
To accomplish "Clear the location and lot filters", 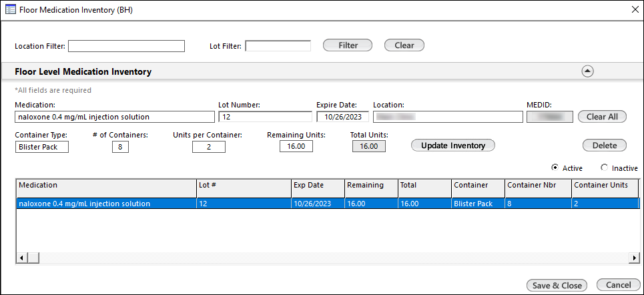I will point(404,45).
